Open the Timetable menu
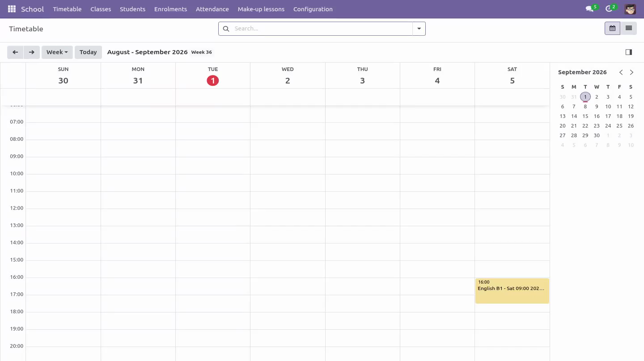 click(67, 9)
